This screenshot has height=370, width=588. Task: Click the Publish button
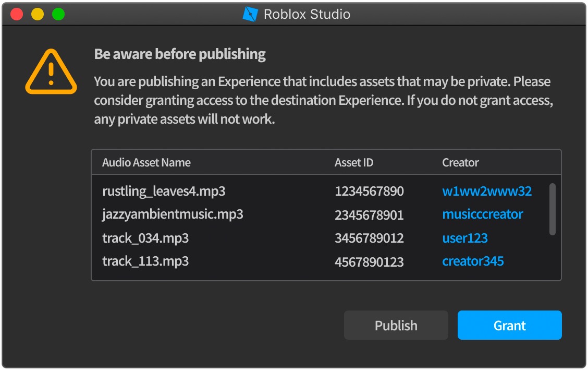tap(396, 325)
